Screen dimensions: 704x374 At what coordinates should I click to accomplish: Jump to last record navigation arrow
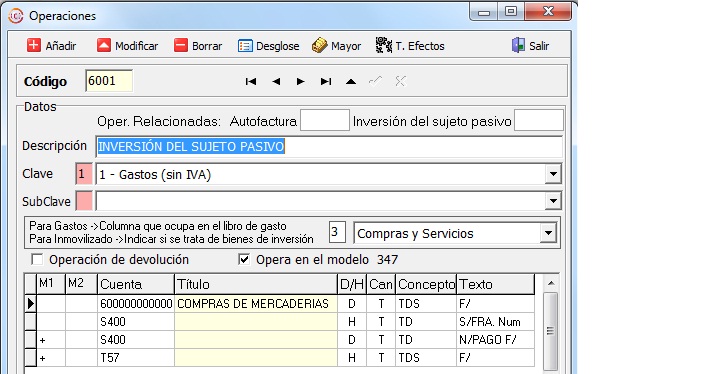(x=326, y=81)
